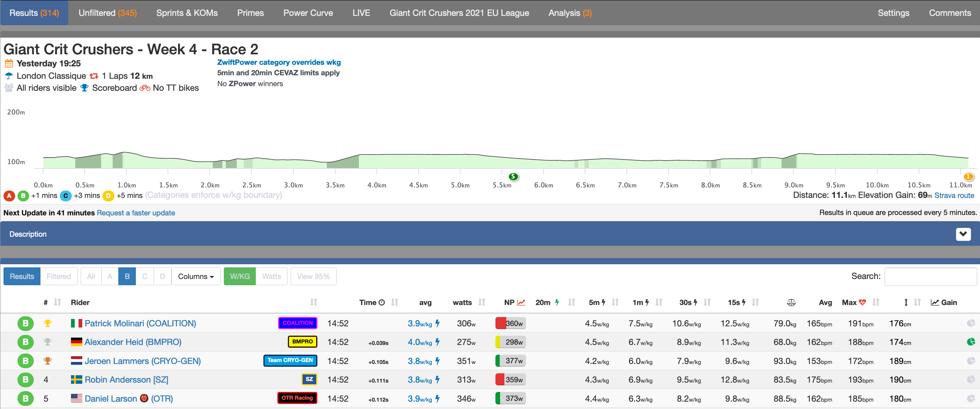Sort by 30s power column

click(x=707, y=302)
